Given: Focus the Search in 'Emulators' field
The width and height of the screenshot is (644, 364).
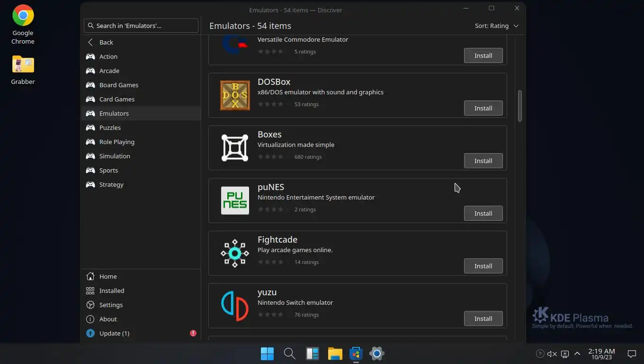Looking at the screenshot, I should point(141,26).
